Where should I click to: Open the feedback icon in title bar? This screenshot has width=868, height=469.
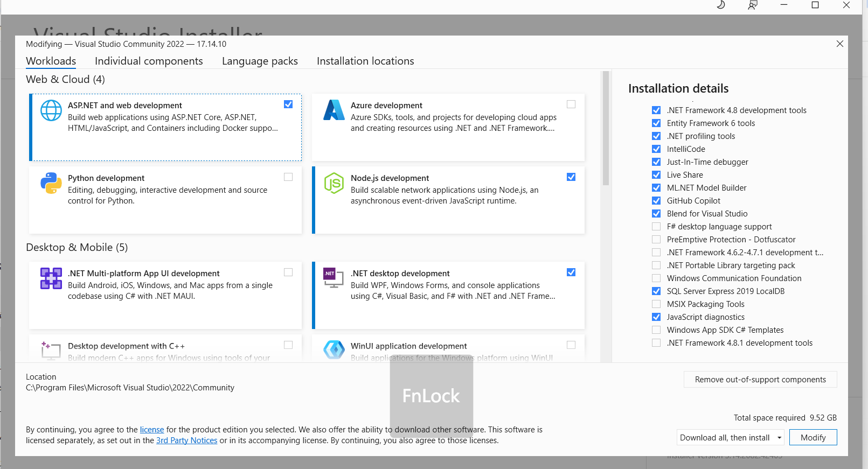(x=753, y=5)
